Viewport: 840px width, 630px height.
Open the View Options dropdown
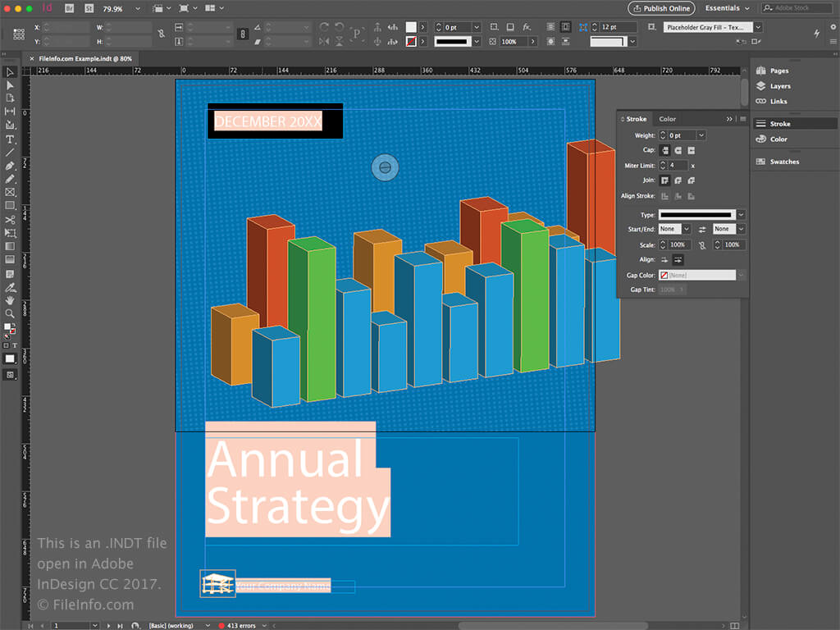161,8
